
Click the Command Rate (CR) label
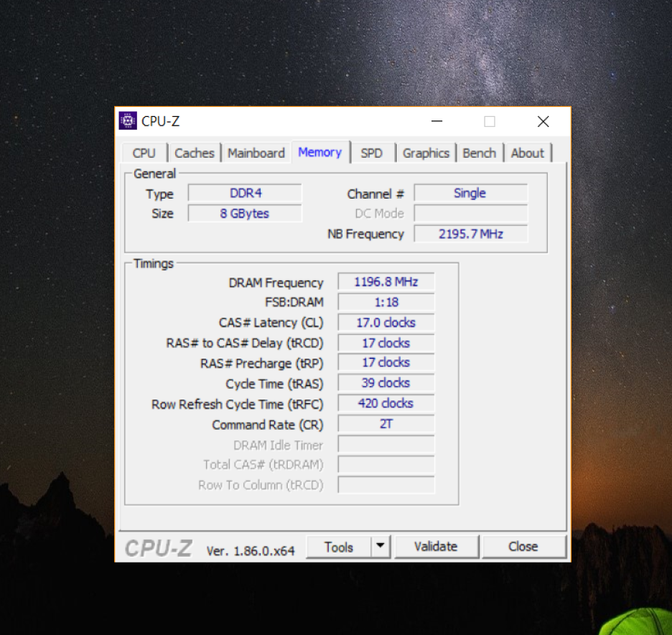(268, 425)
